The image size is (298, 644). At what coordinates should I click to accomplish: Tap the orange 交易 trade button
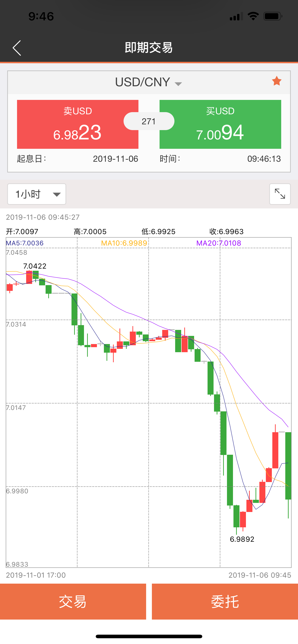[x=73, y=602]
